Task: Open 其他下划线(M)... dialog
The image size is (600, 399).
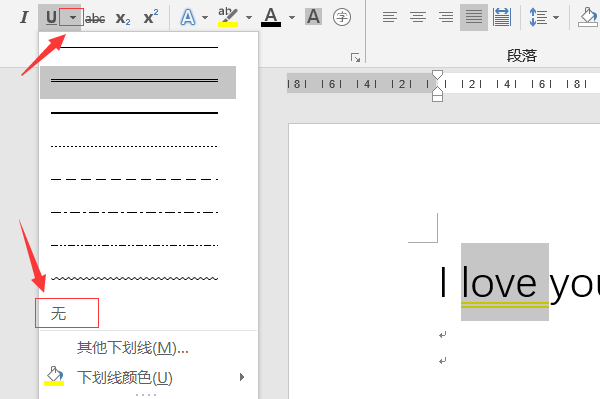Action: coord(132,348)
